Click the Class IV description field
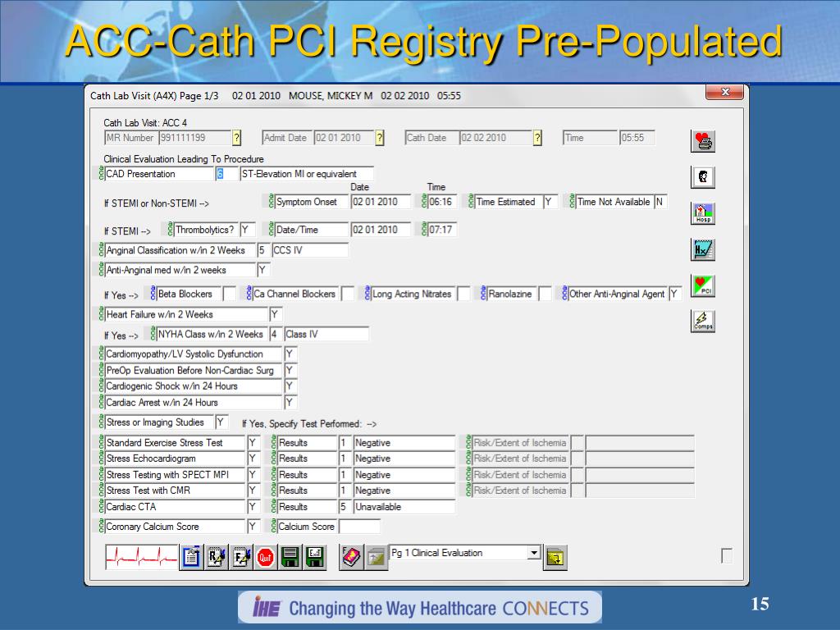 point(326,335)
